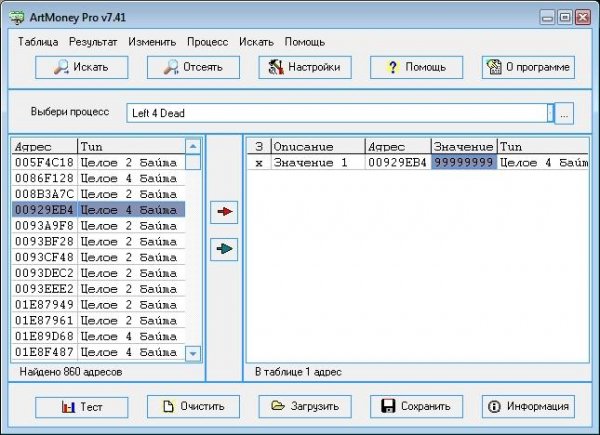The height and width of the screenshot is (435, 600).
Task: Click the Тип column header in right table
Action: tap(543, 147)
